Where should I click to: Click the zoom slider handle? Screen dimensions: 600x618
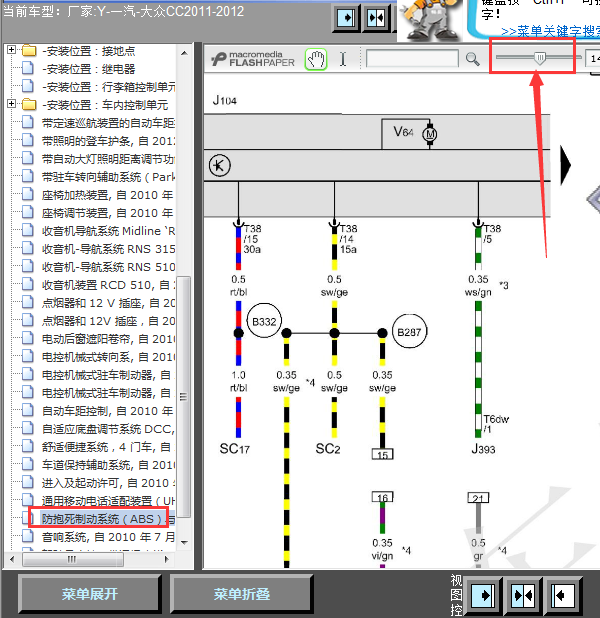point(540,58)
